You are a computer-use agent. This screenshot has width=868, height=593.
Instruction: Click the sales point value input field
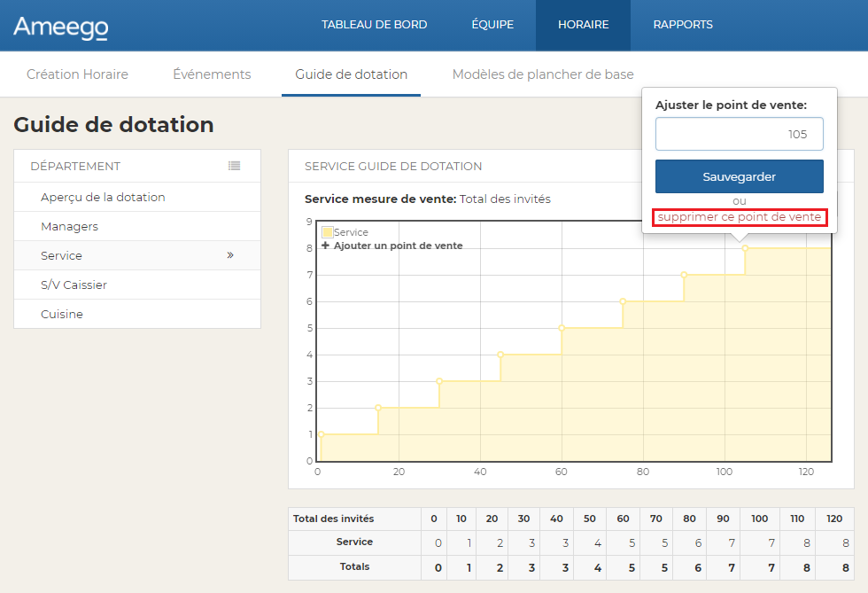tap(739, 135)
